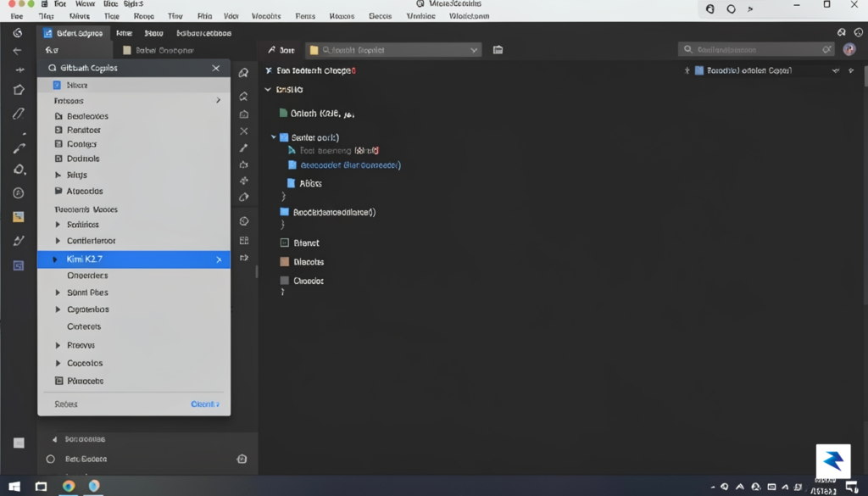Select the four-way move arrows icon

pyautogui.click(x=243, y=181)
